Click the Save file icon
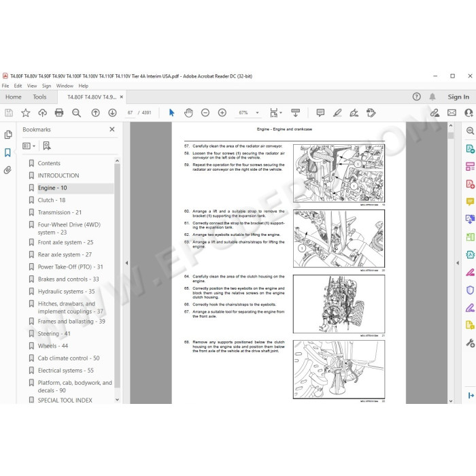476x476 pixels. coord(9,113)
